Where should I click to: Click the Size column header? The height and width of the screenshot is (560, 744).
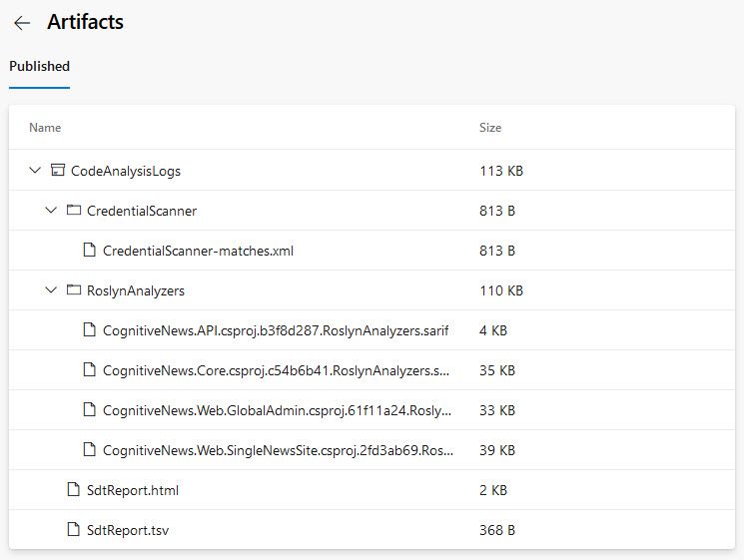(x=490, y=128)
